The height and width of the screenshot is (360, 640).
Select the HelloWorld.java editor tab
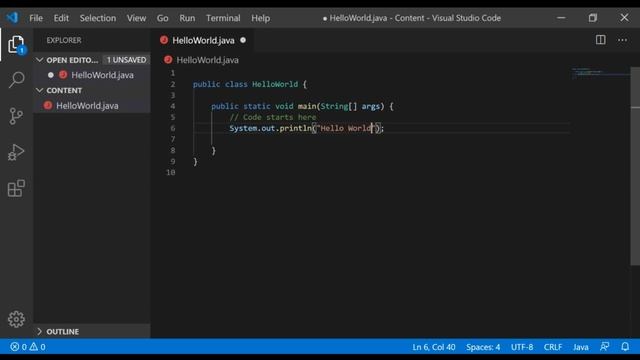pos(203,40)
